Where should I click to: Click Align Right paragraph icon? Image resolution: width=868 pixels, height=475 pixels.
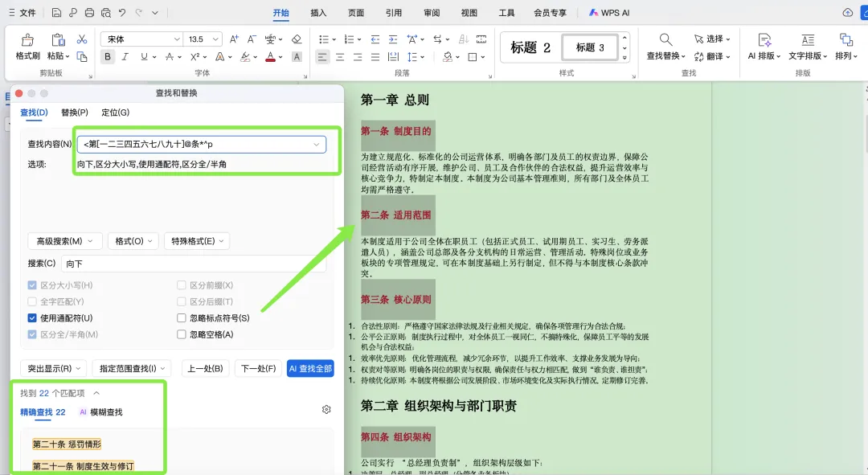(x=358, y=57)
